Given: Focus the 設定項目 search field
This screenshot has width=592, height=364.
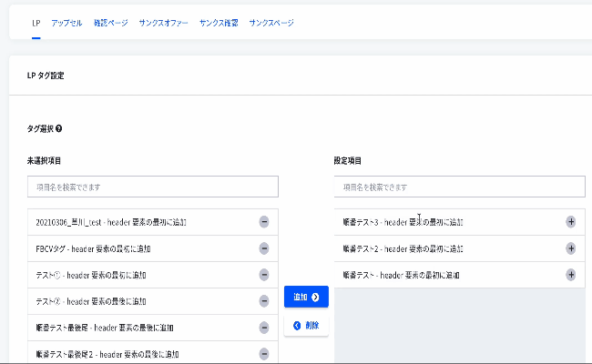Looking at the screenshot, I should point(459,187).
